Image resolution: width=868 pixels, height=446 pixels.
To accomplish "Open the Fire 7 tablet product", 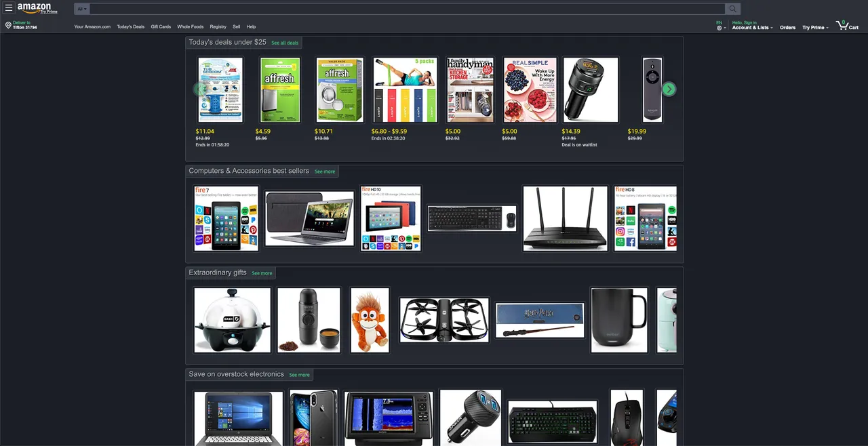I will (x=226, y=218).
